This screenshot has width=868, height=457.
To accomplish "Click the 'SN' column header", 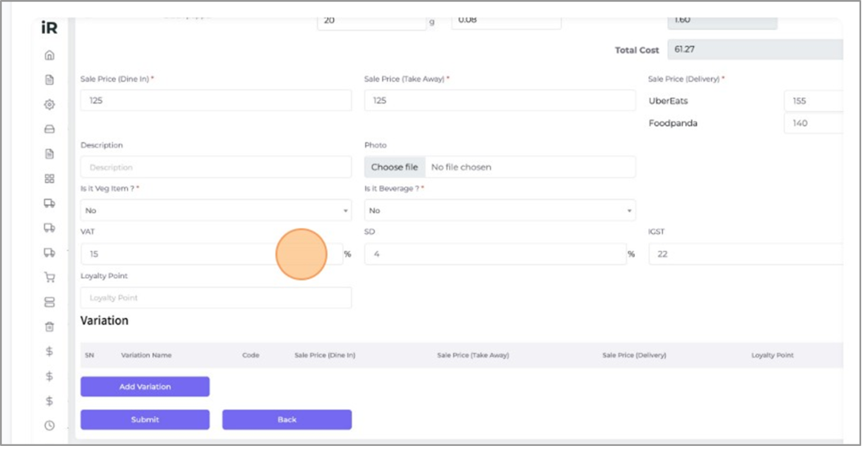I will [x=90, y=355].
